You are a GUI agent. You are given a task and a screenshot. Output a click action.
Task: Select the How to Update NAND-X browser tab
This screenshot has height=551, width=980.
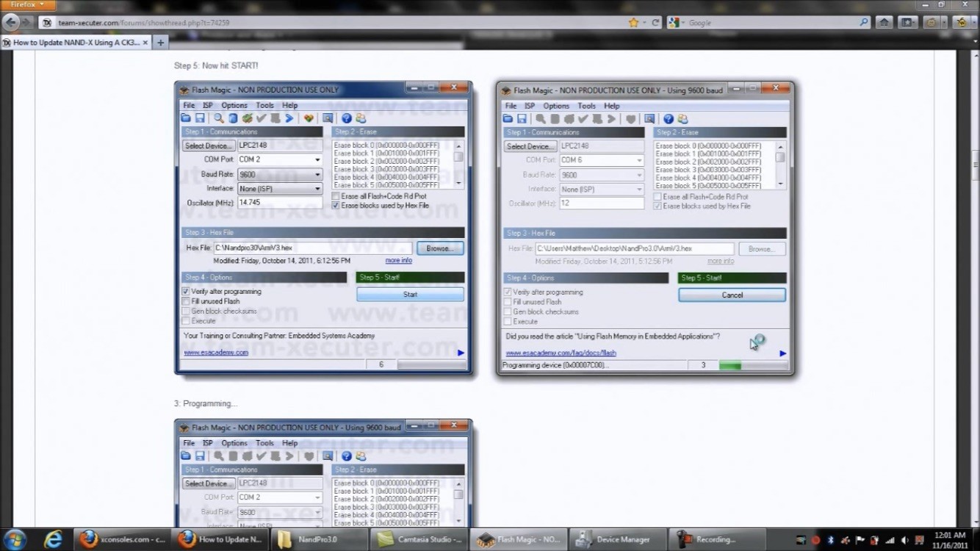pos(76,43)
